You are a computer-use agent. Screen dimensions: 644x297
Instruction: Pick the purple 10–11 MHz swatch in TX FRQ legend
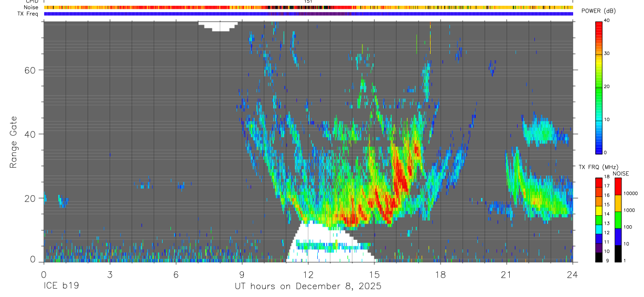point(599,248)
